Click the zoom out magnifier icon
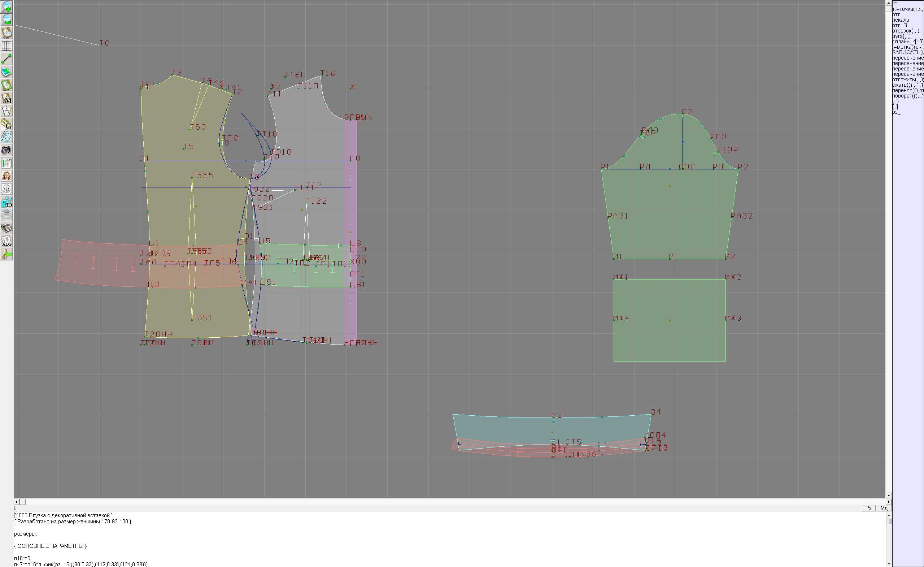Screen dimensions: 924x567 7,20
